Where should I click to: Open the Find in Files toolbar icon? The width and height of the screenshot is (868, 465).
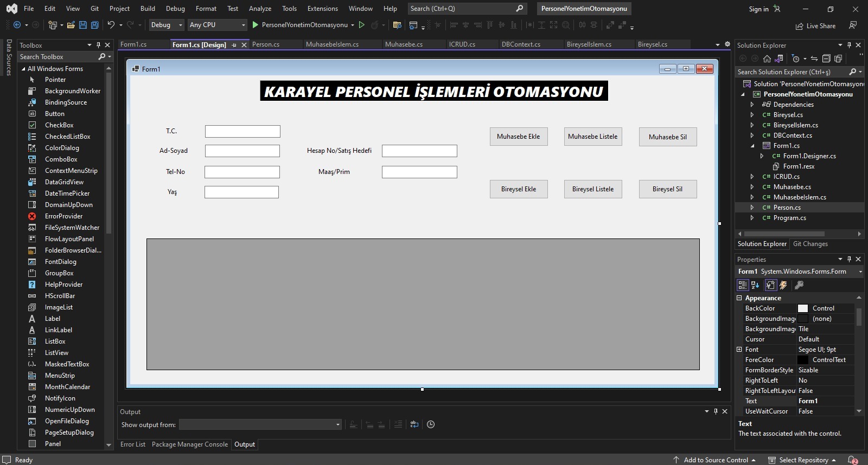(x=397, y=25)
